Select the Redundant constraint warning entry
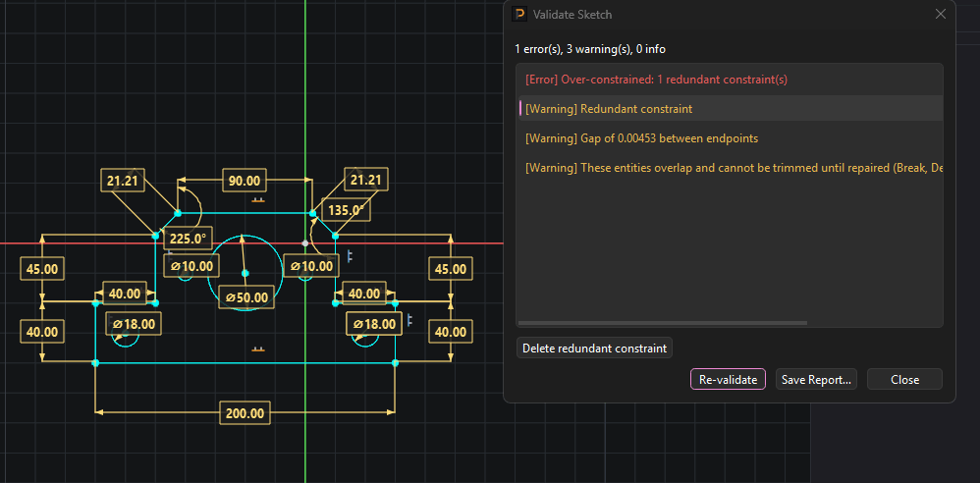 point(730,109)
